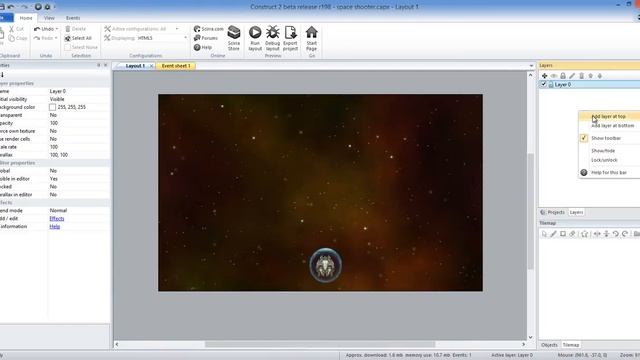
Task: Click the delete layer trash icon
Action: coord(582,76)
